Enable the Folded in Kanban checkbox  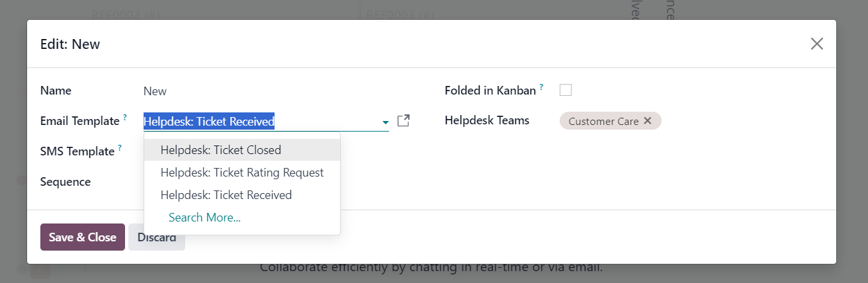tap(566, 90)
